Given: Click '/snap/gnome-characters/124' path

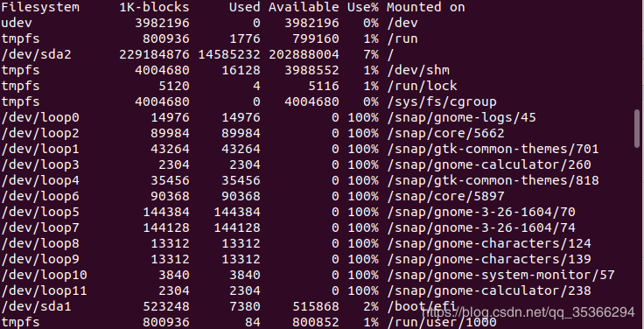Looking at the screenshot, I should tap(489, 243).
